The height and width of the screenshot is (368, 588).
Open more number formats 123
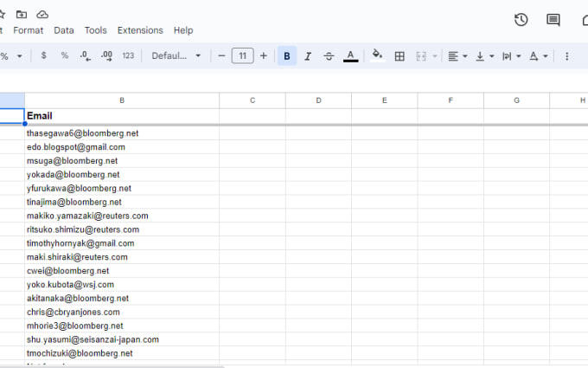(128, 55)
